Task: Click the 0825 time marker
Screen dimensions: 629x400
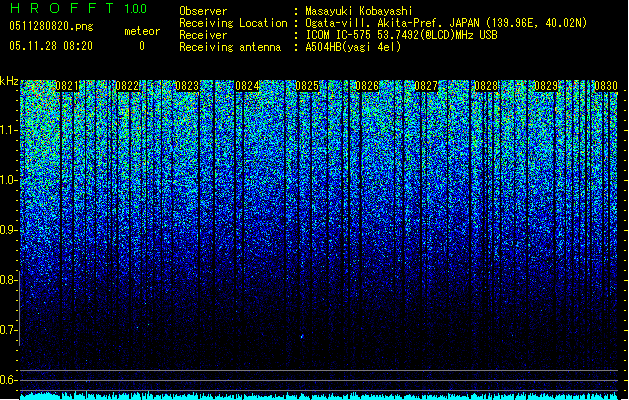Action: click(307, 86)
